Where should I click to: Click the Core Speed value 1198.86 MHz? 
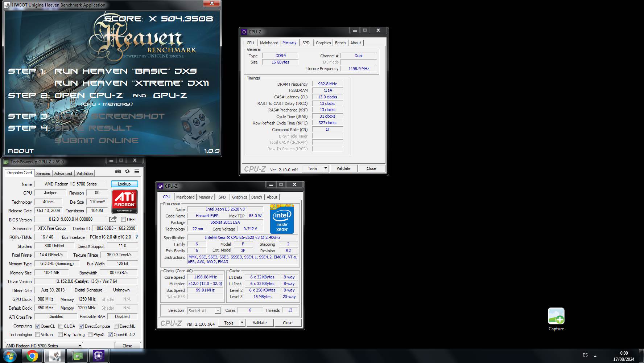[205, 277]
